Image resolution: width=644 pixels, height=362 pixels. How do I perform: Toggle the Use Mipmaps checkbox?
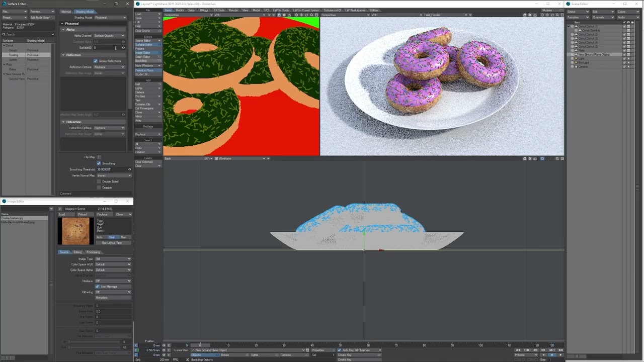pyautogui.click(x=97, y=287)
